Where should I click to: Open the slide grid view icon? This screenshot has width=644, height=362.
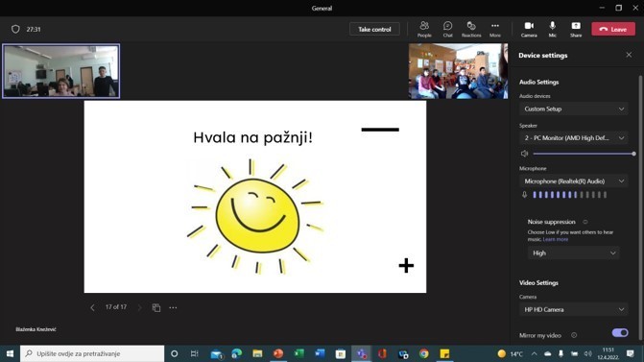[156, 307]
